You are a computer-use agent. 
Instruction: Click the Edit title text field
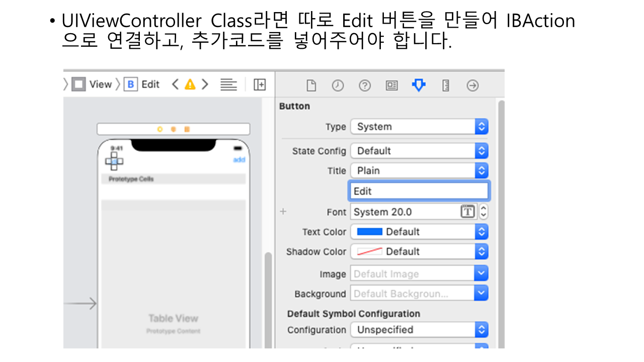(418, 192)
